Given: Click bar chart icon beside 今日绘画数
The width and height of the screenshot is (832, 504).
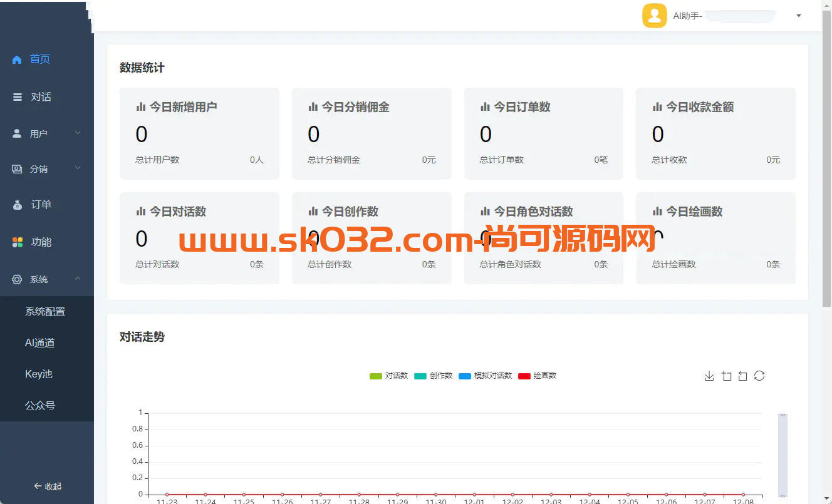Looking at the screenshot, I should (657, 212).
